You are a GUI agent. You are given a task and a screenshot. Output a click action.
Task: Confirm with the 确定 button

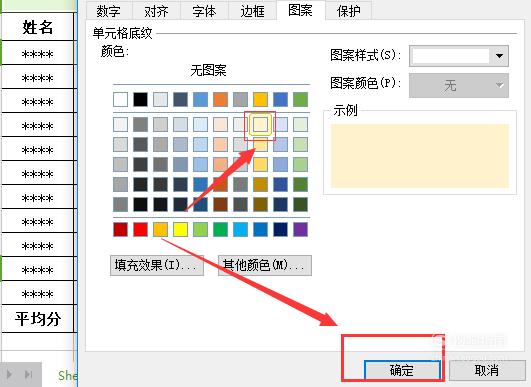point(402,370)
